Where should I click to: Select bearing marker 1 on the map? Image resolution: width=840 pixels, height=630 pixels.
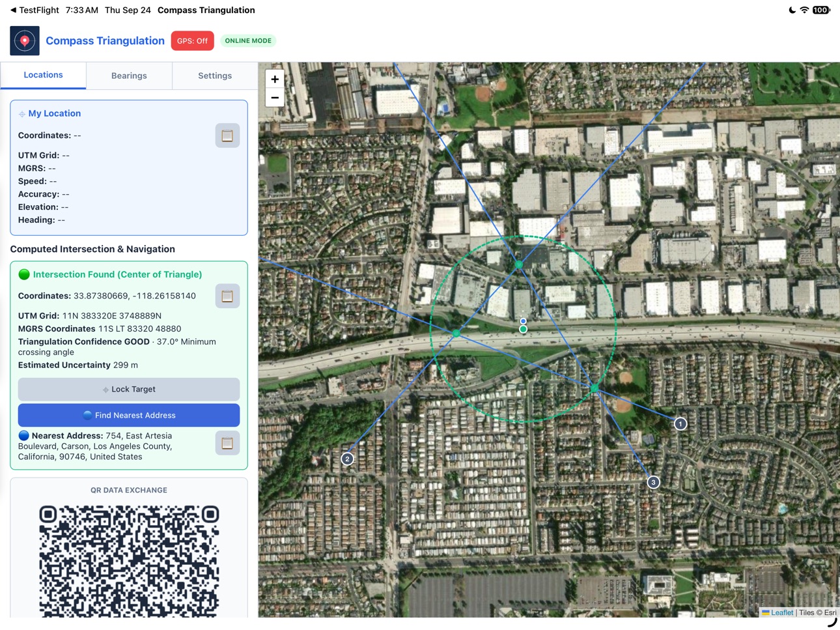coord(680,424)
